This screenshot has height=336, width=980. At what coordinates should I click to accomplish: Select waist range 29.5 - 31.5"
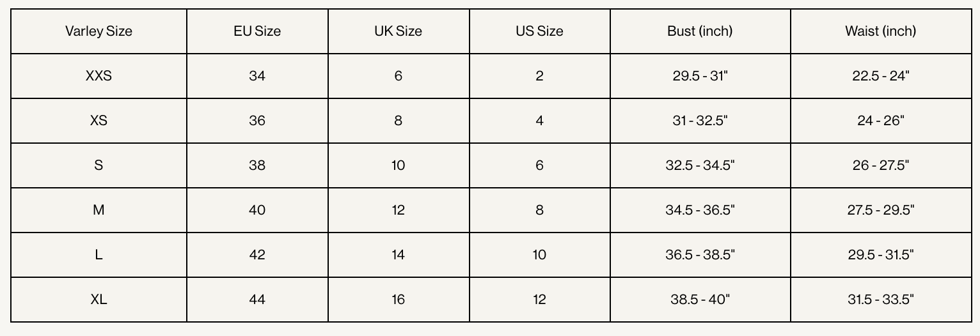click(x=880, y=255)
